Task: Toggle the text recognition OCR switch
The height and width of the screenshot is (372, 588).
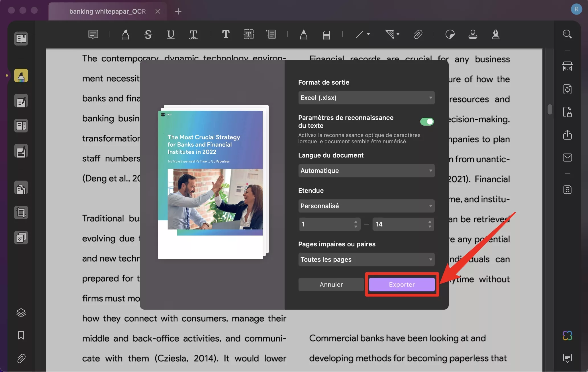Action: click(427, 122)
